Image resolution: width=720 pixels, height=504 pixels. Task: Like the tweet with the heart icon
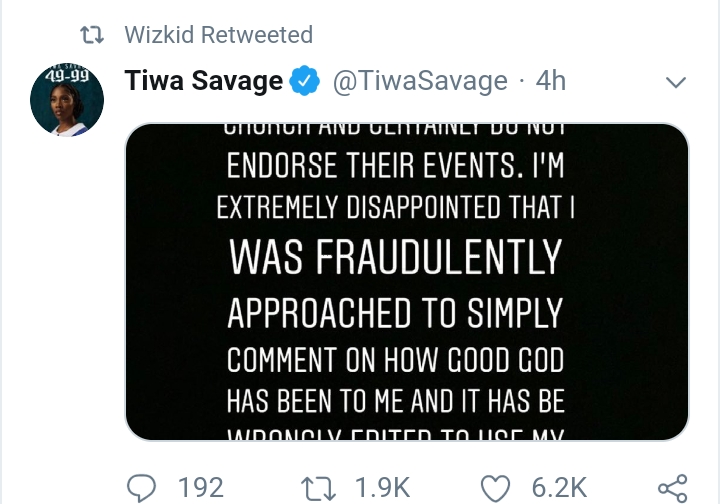[496, 487]
